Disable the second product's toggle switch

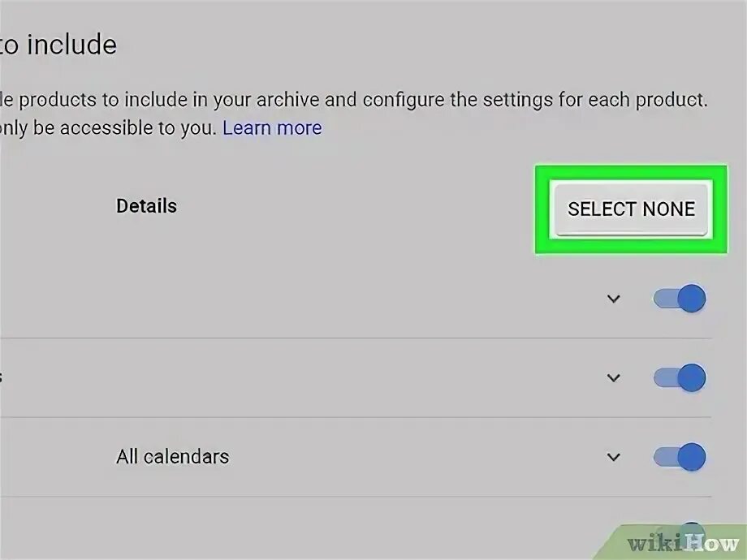[x=680, y=378]
